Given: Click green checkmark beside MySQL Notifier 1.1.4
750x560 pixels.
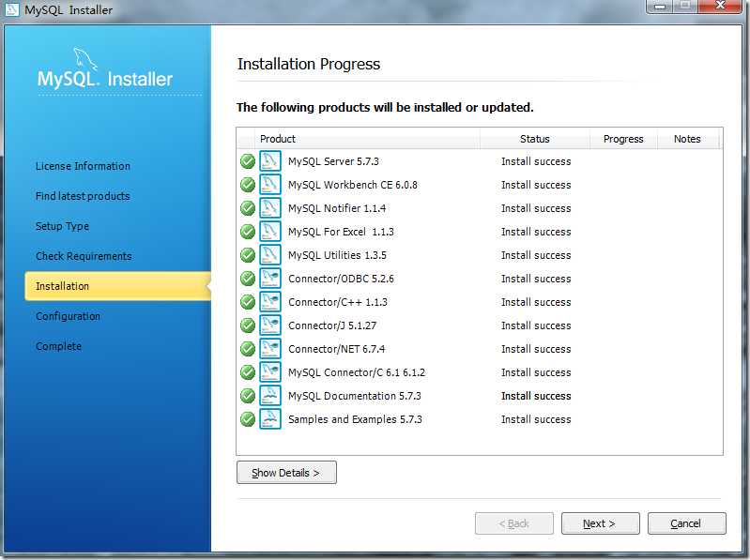Looking at the screenshot, I should coord(247,208).
